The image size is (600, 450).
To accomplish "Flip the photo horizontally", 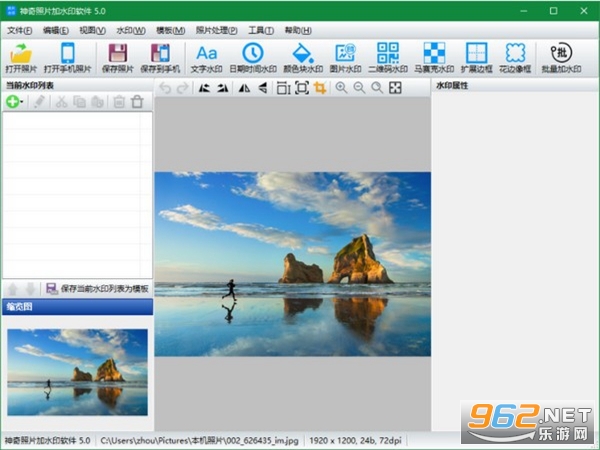I will [x=244, y=88].
